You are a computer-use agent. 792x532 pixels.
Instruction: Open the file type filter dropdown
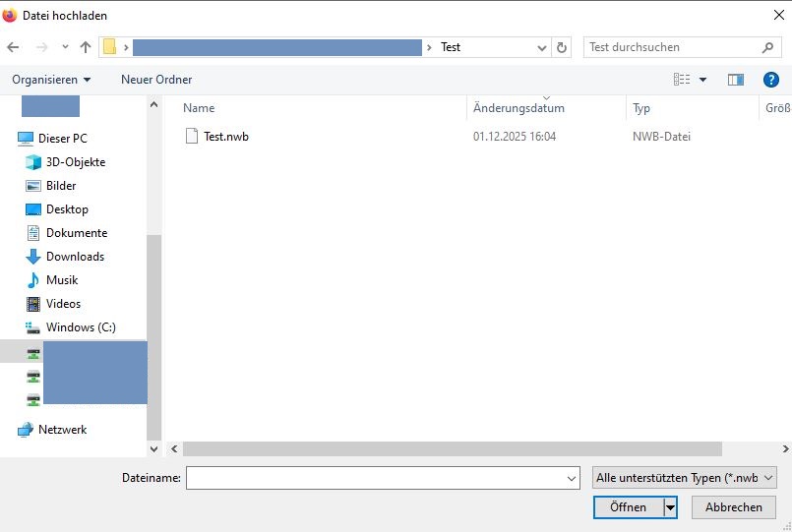pyautogui.click(x=685, y=478)
